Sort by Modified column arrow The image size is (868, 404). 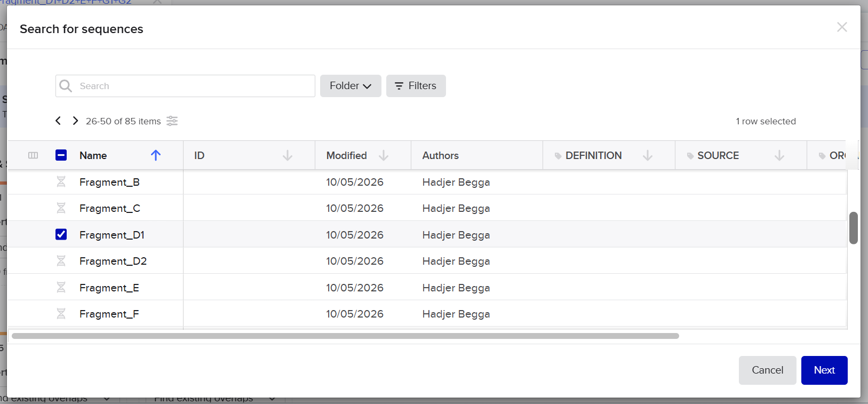click(384, 155)
